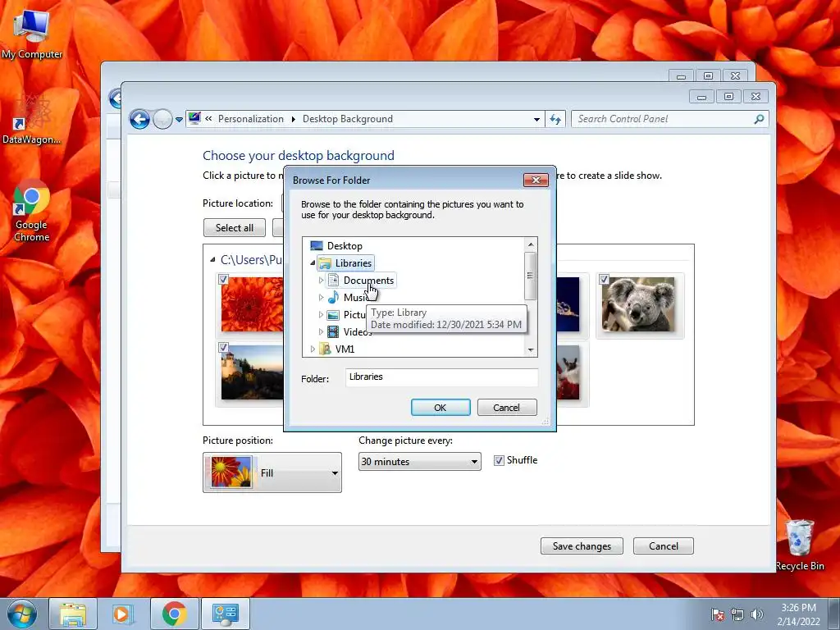Click Personalization breadcrumb

[251, 119]
